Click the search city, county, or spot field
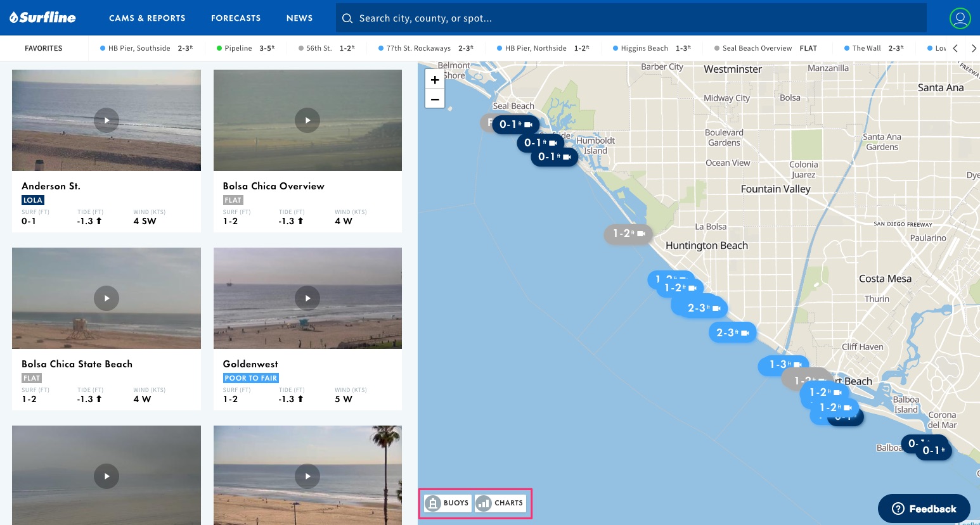980x525 pixels. 631,18
